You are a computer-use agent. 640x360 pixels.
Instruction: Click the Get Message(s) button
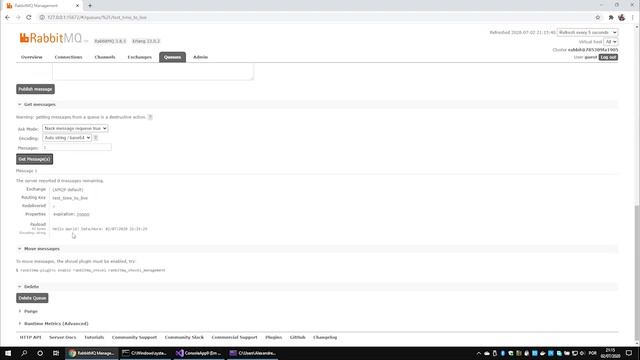click(x=35, y=159)
